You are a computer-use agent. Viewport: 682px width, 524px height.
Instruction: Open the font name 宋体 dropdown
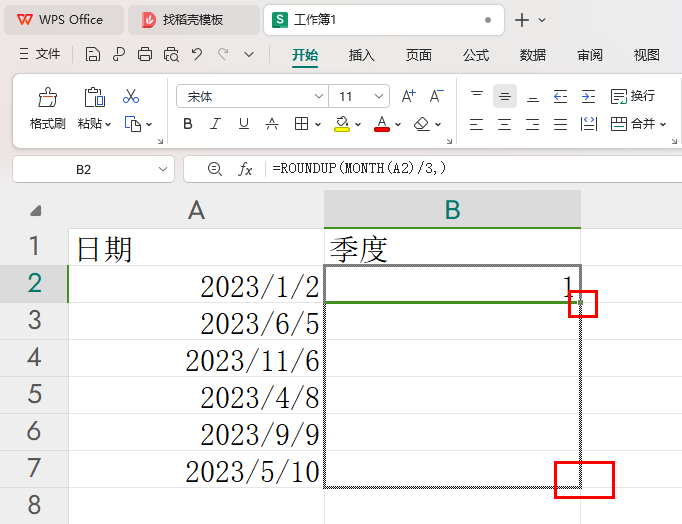tap(319, 96)
